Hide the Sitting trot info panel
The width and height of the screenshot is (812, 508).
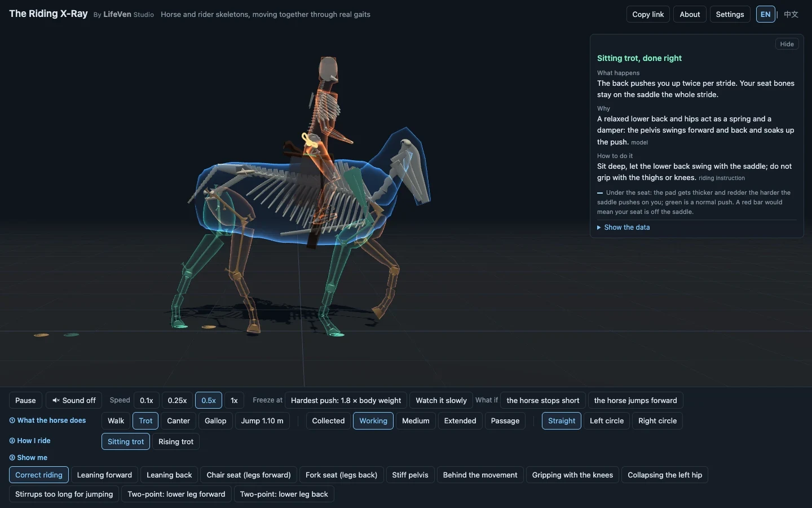[x=787, y=44]
